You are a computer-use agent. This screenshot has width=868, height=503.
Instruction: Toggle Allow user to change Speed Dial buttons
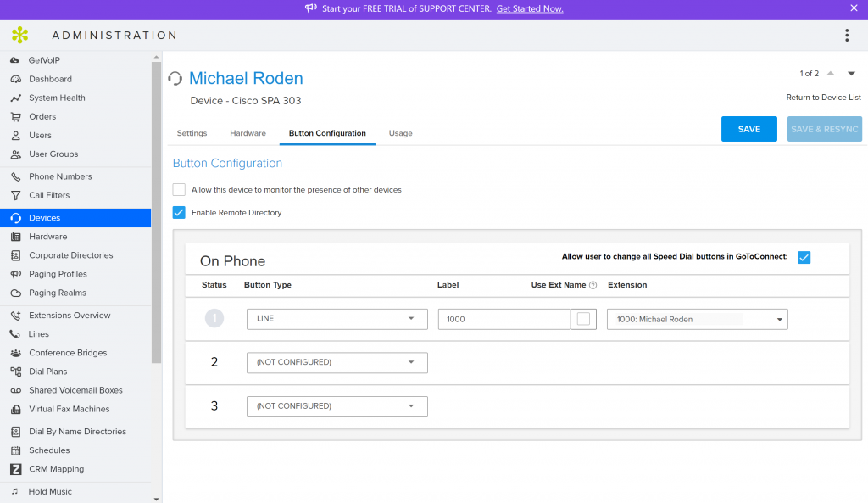click(x=804, y=257)
